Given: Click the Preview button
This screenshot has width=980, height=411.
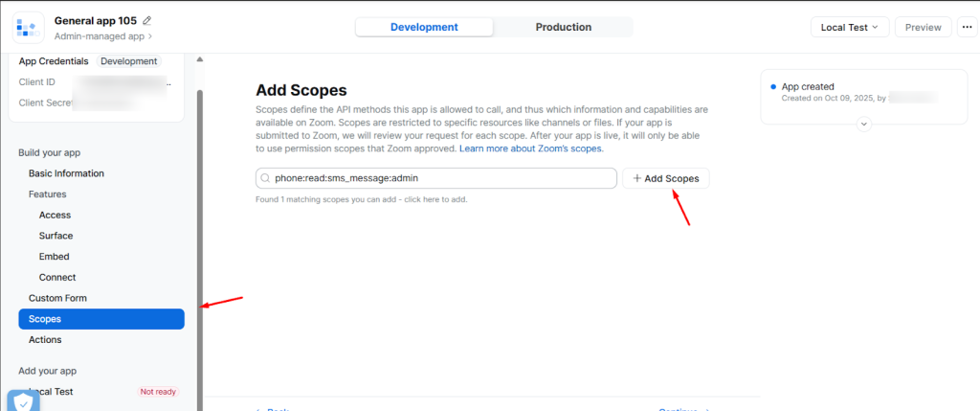Looking at the screenshot, I should point(923,27).
